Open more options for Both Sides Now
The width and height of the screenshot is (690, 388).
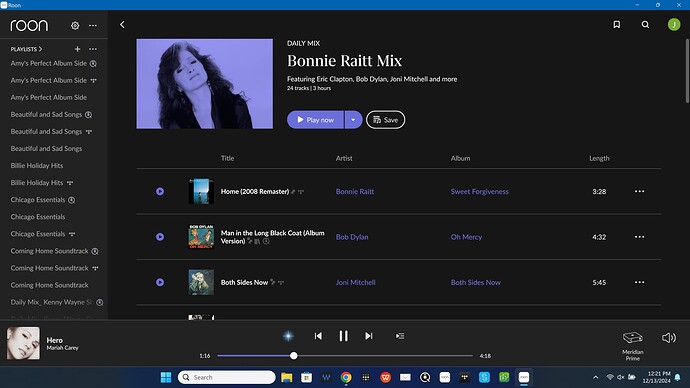[x=639, y=282]
